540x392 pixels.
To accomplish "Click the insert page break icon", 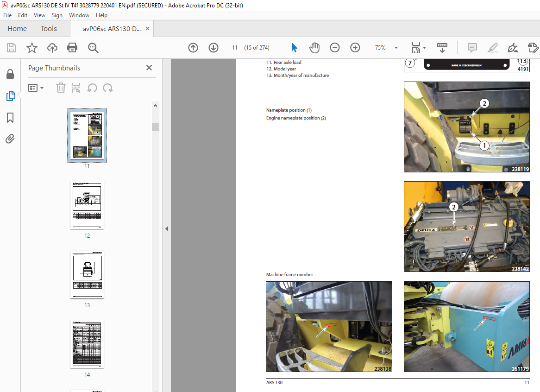I will 76,88.
